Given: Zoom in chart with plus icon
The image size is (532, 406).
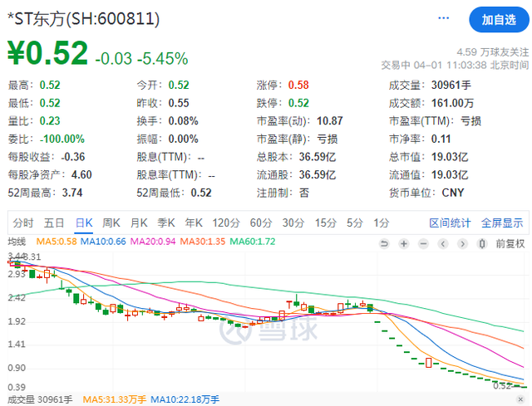Looking at the screenshot, I should coord(404,243).
